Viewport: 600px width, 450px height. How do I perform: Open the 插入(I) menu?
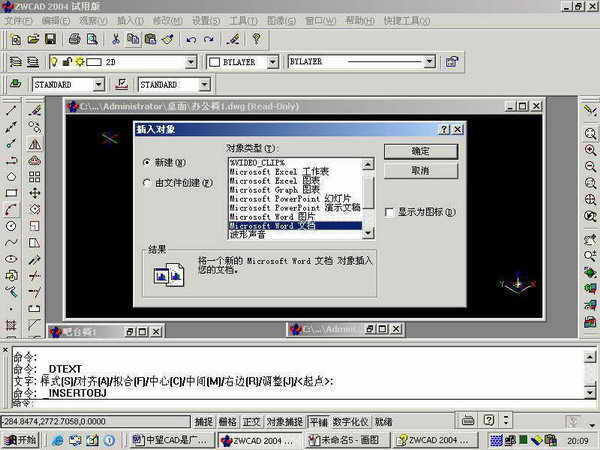click(x=129, y=19)
